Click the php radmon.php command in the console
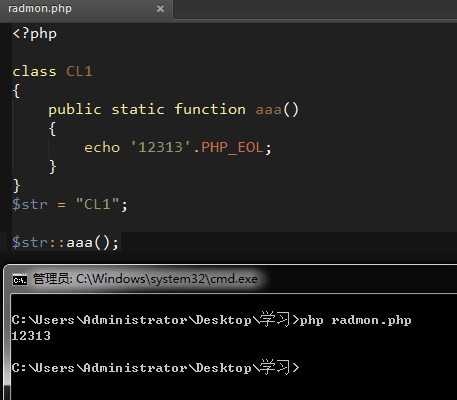This screenshot has height=400, width=457. [355, 320]
